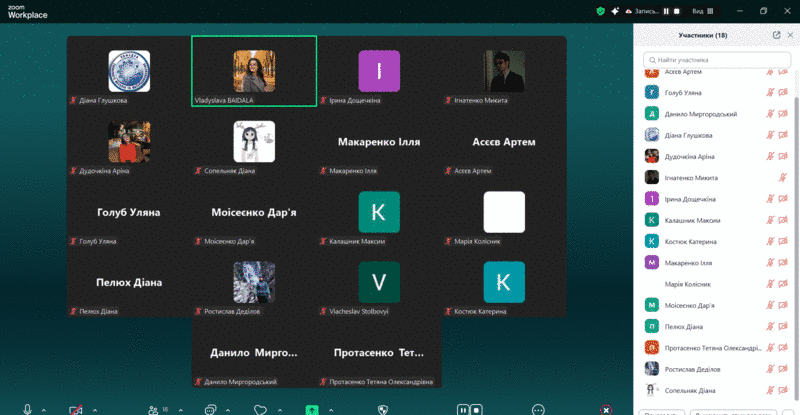Toggle the microphone mute in bottom toolbar

click(28, 408)
